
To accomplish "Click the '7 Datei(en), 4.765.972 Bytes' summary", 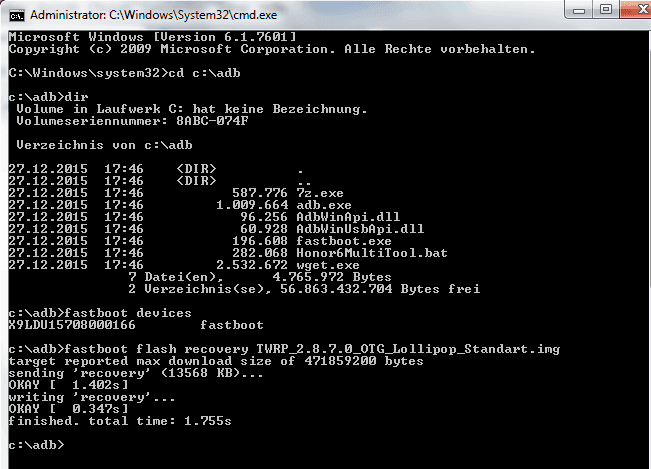I will point(260,277).
